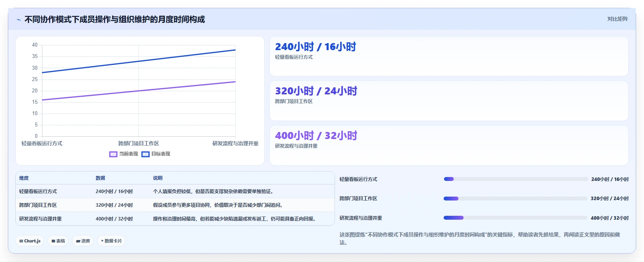Screen dimensions: 644x262
Task: Click the 维度 table column header
Action: coord(24,178)
